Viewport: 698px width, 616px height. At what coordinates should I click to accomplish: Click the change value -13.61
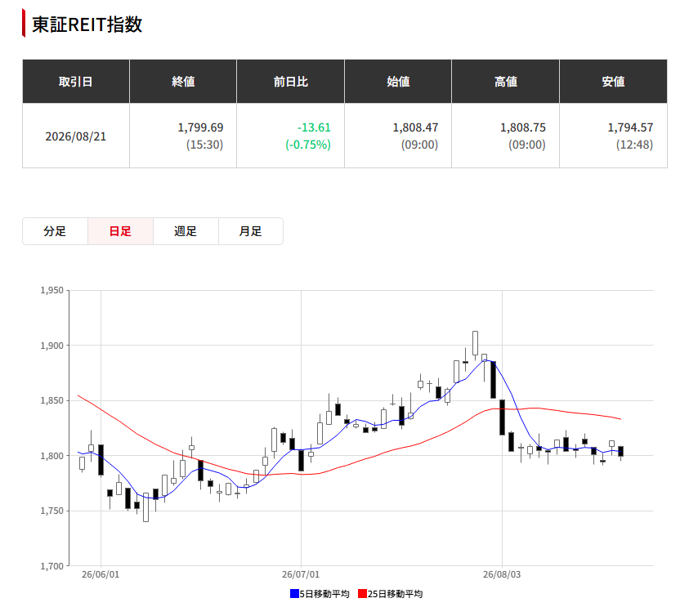[x=315, y=127]
